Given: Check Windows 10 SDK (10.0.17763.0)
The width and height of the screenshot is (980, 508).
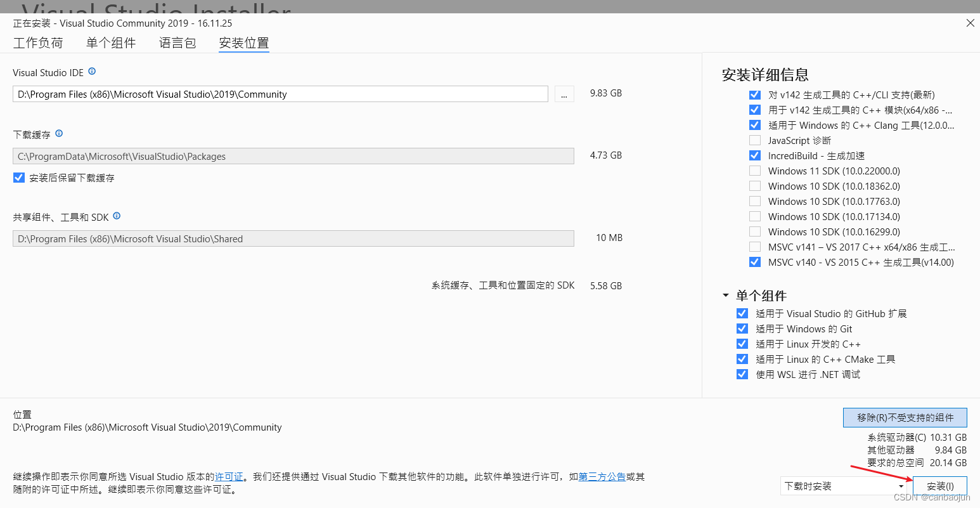Looking at the screenshot, I should pos(755,201).
